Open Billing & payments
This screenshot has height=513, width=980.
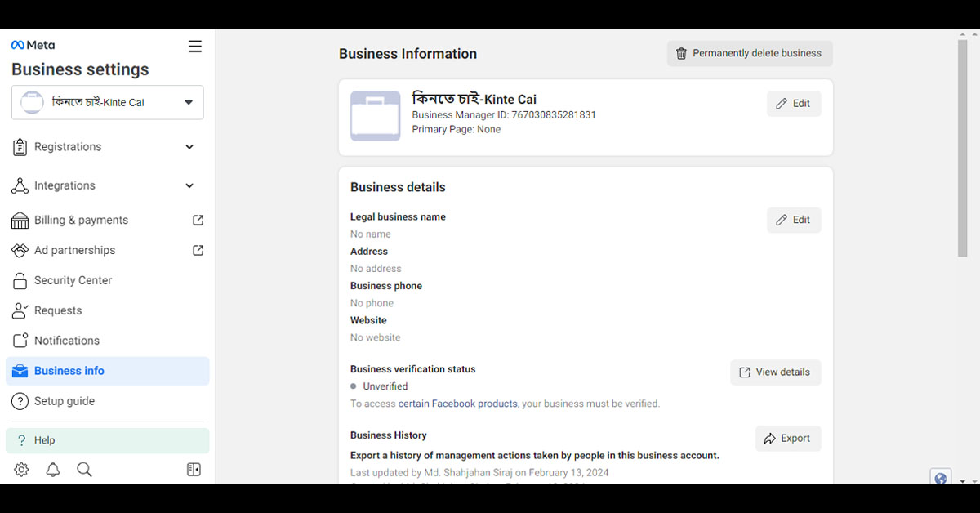click(108, 220)
